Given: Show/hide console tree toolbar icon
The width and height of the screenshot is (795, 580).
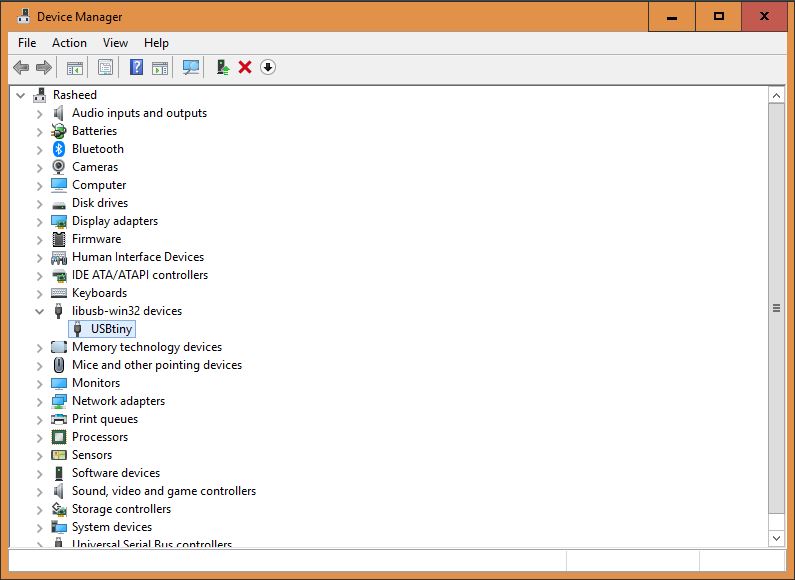Looking at the screenshot, I should [75, 67].
